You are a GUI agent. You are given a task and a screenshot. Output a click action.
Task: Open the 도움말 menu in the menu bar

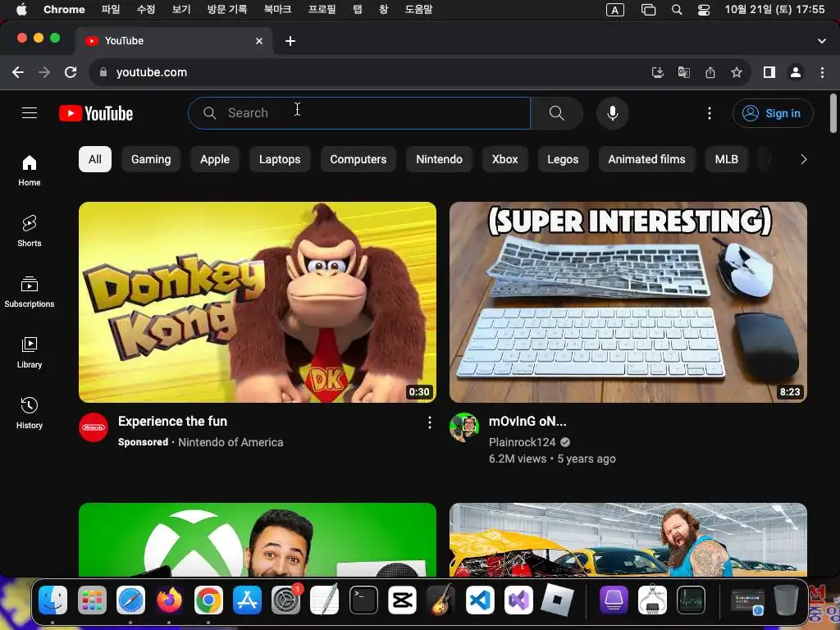tap(418, 10)
